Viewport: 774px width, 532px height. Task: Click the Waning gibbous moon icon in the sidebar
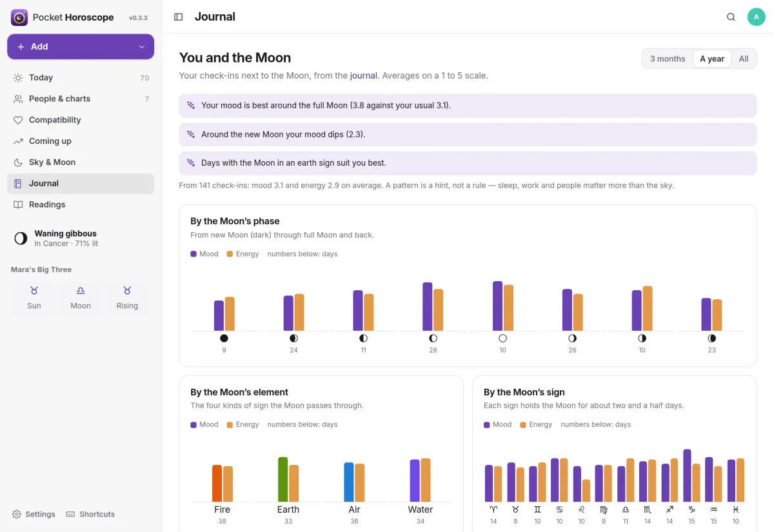21,239
